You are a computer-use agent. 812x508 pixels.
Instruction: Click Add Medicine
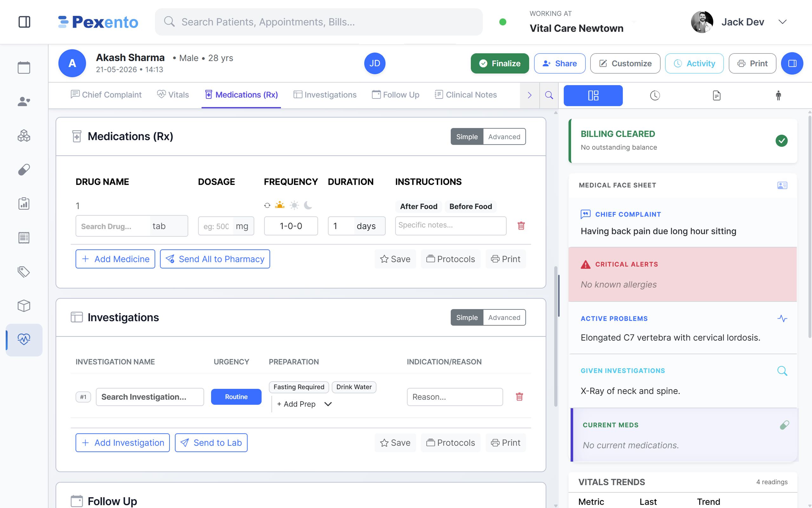[115, 259]
